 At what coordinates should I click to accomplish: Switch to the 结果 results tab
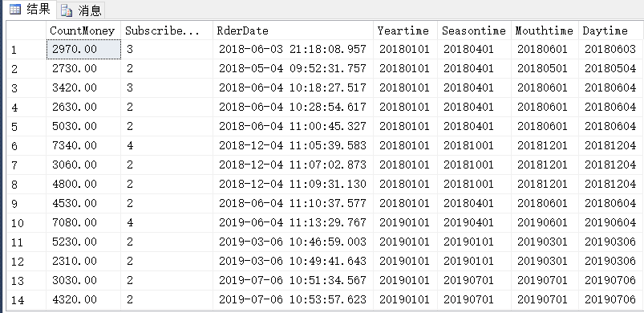30,10
